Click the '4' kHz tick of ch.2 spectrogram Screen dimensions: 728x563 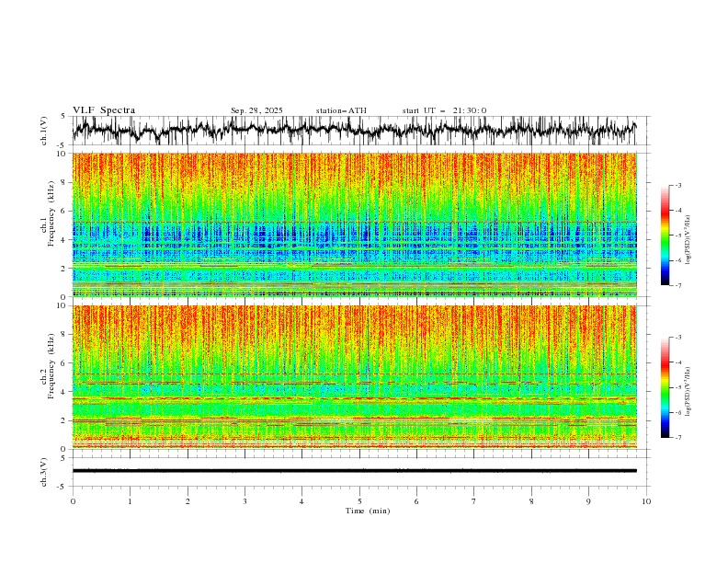click(x=65, y=392)
